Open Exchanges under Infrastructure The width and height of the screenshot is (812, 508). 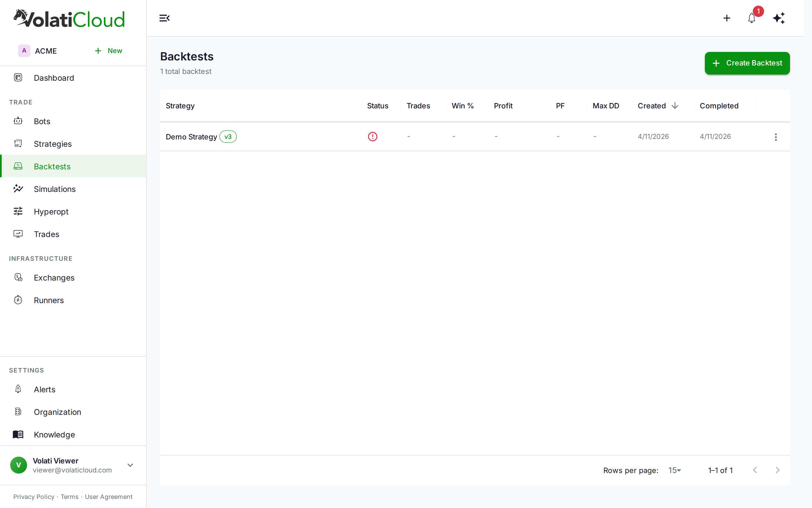tap(73, 277)
